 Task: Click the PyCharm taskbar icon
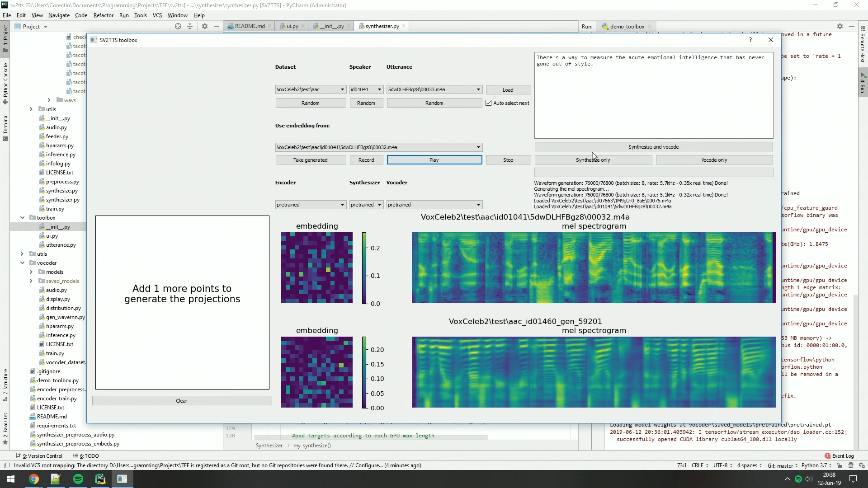(100, 479)
